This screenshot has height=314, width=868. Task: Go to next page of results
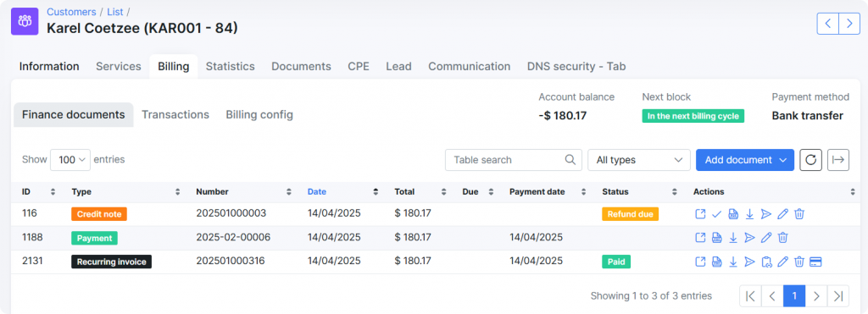816,296
